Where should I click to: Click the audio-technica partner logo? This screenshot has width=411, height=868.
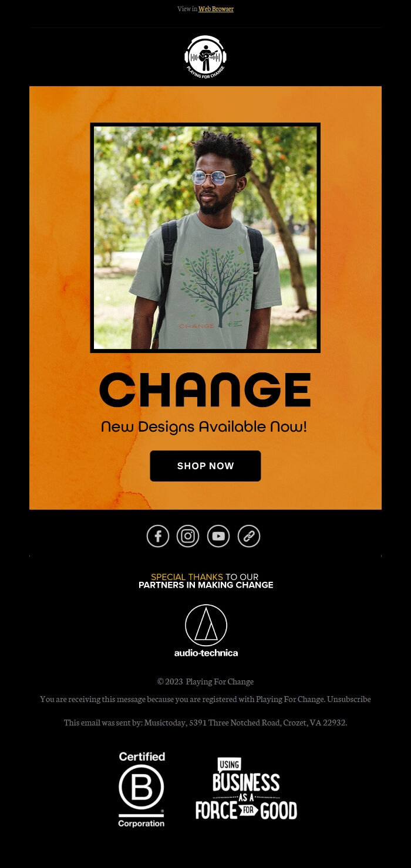click(x=206, y=630)
